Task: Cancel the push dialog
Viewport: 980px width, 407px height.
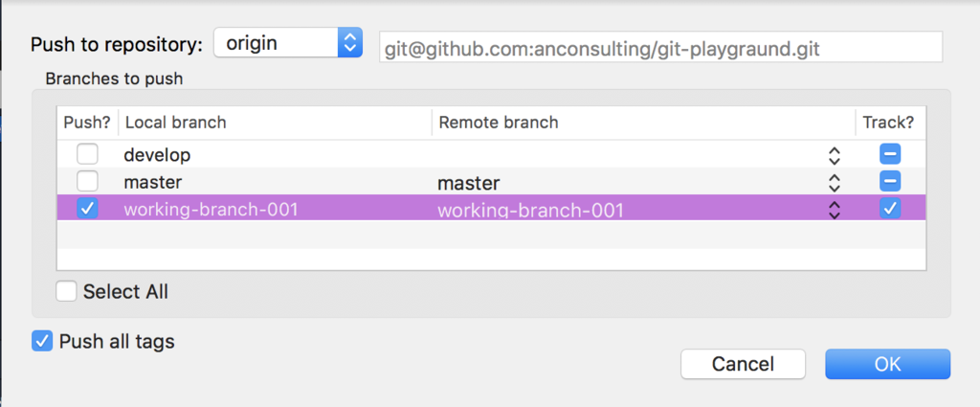Action: [x=743, y=364]
